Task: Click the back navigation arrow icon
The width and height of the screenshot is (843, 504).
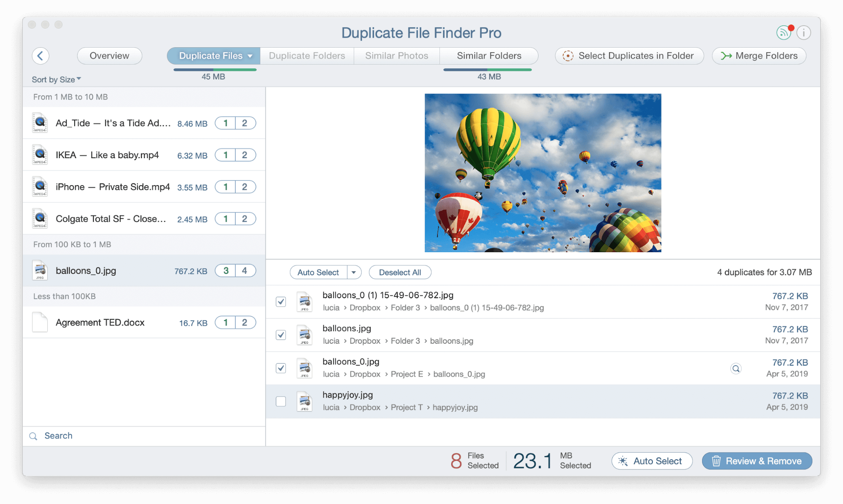Action: tap(40, 56)
